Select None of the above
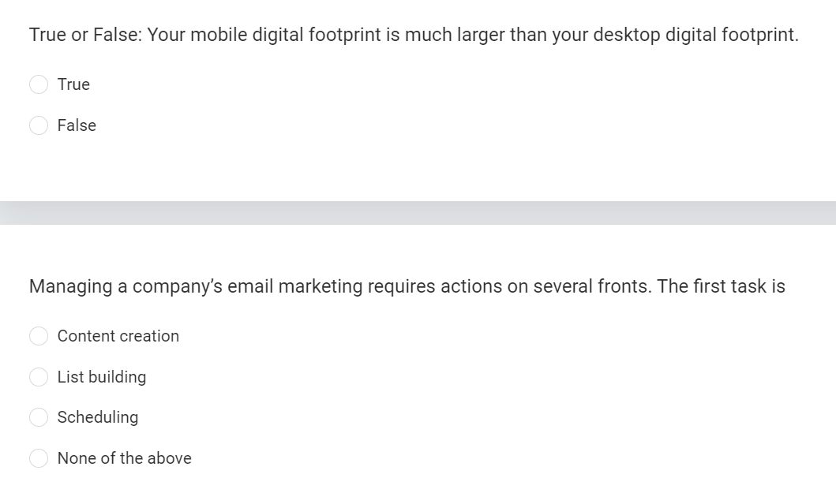The width and height of the screenshot is (836, 504). pyautogui.click(x=39, y=458)
